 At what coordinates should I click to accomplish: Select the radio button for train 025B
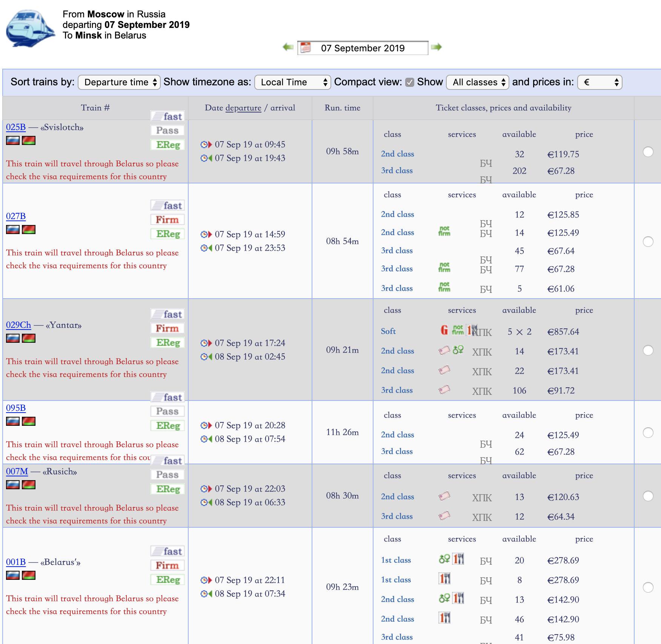(648, 152)
